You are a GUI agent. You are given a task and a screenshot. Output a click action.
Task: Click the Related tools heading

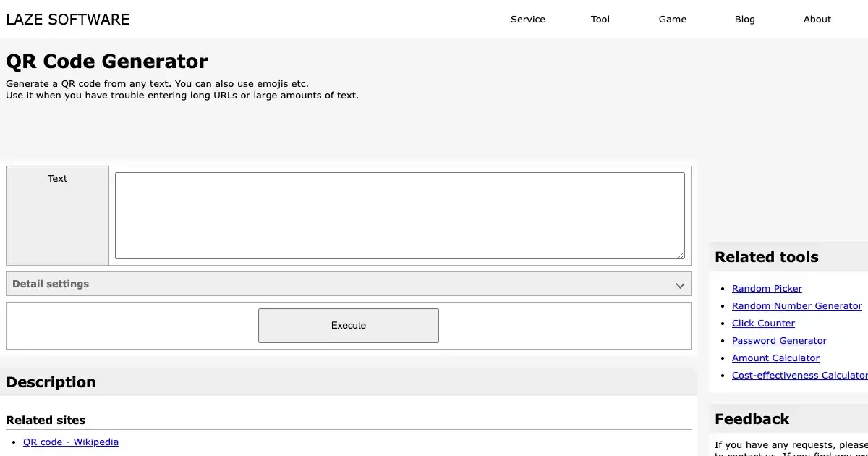point(766,257)
